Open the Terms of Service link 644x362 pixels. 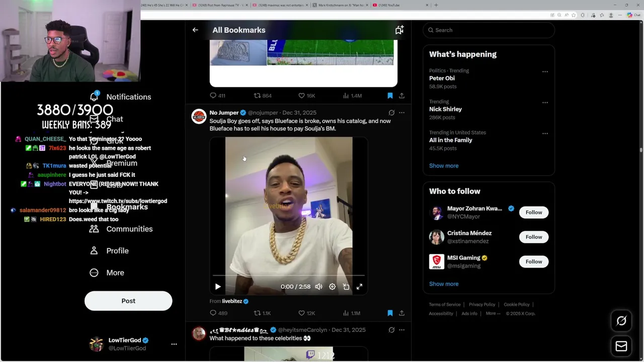pos(445,304)
